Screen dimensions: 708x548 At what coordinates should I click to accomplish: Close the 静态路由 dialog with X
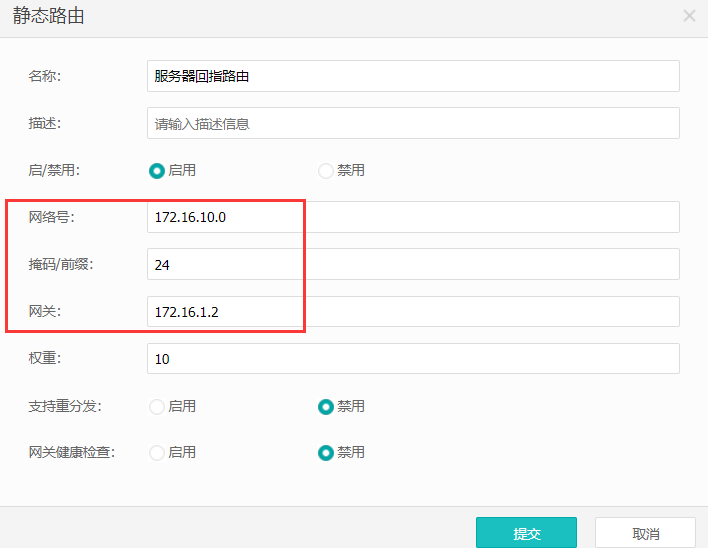689,16
